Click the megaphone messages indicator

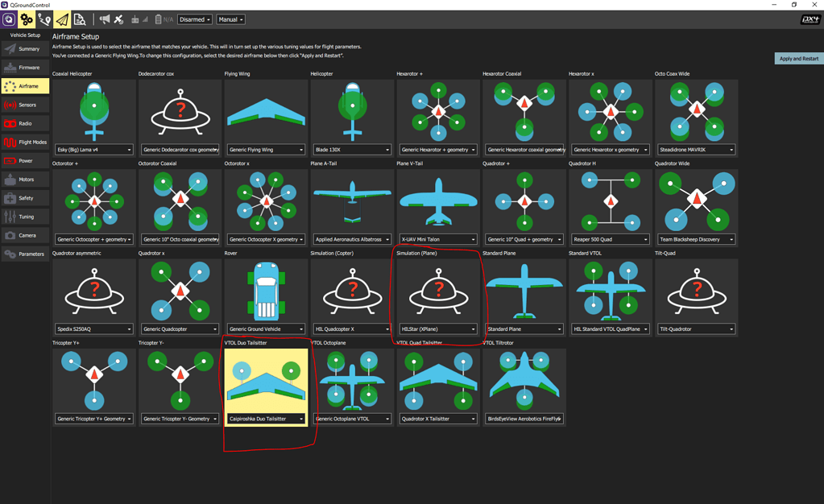(x=104, y=19)
